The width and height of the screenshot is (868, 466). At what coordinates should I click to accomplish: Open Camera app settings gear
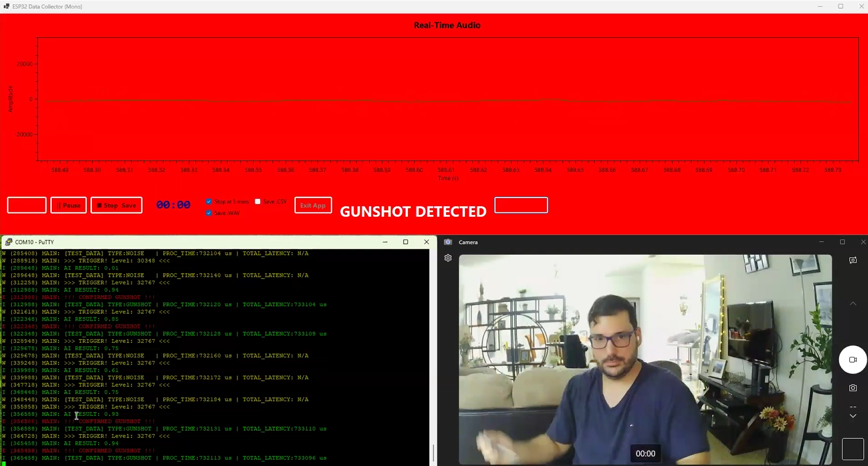tap(448, 258)
